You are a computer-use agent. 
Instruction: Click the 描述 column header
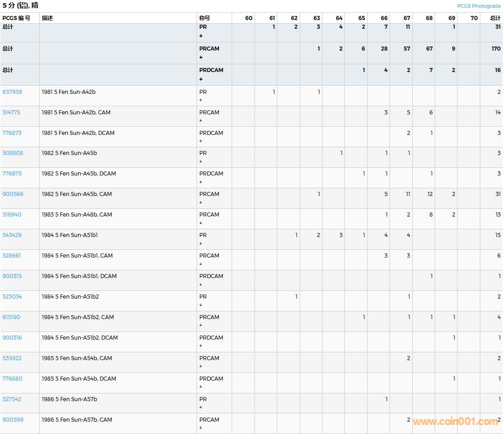click(47, 18)
